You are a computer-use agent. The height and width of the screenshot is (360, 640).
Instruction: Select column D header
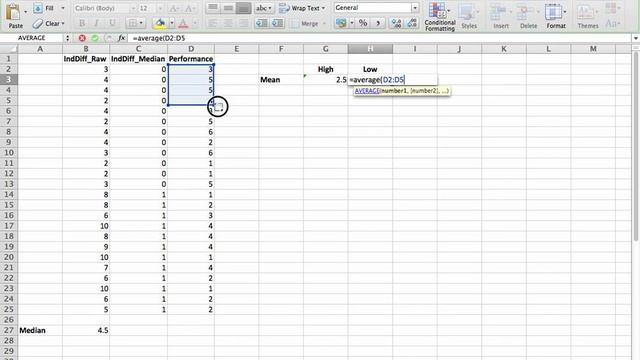(191, 49)
